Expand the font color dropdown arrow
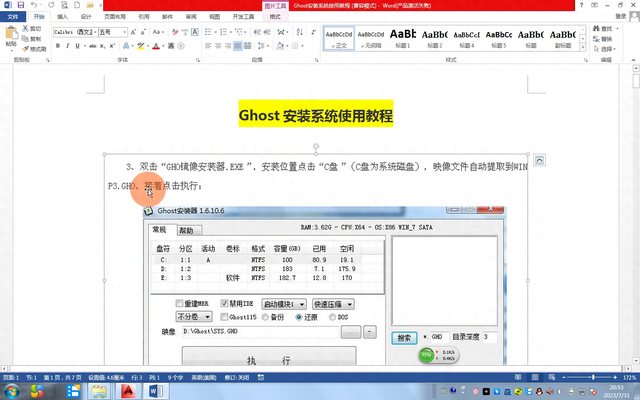The height and width of the screenshot is (400, 640). pyautogui.click(x=162, y=46)
